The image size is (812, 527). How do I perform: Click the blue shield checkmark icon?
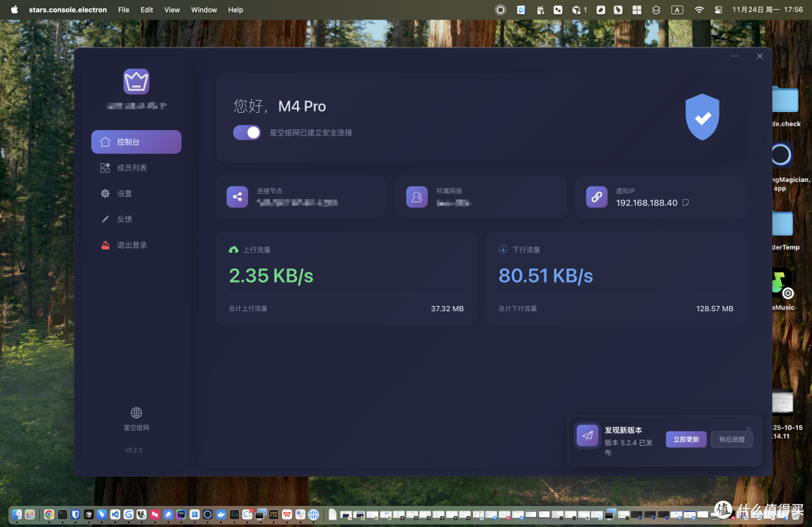702,117
